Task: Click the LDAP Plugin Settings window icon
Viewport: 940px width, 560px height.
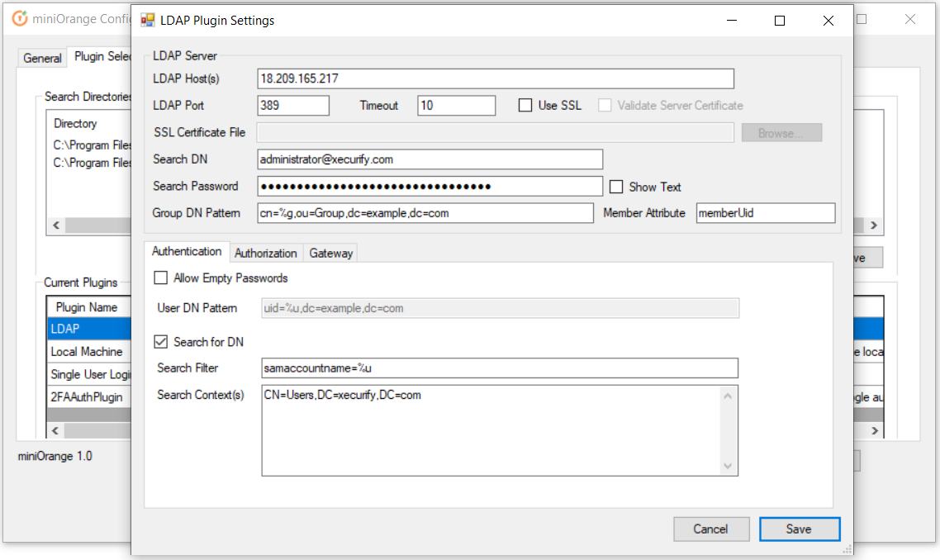Action: 148,21
